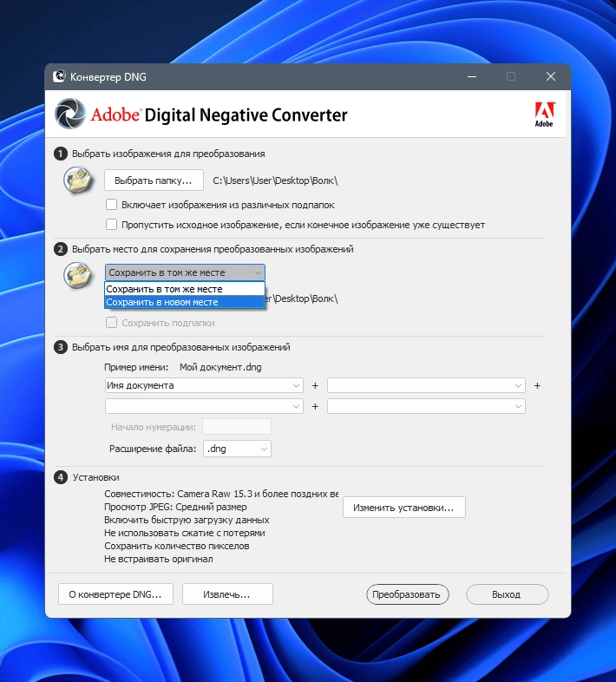Click Пример имени value Мой документ.dng
The image size is (616, 682).
pos(220,367)
